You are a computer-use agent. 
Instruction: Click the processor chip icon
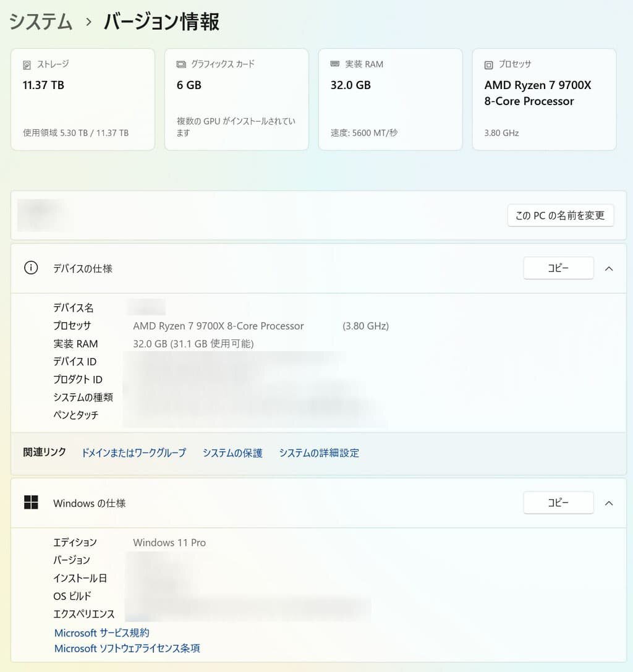(x=488, y=65)
